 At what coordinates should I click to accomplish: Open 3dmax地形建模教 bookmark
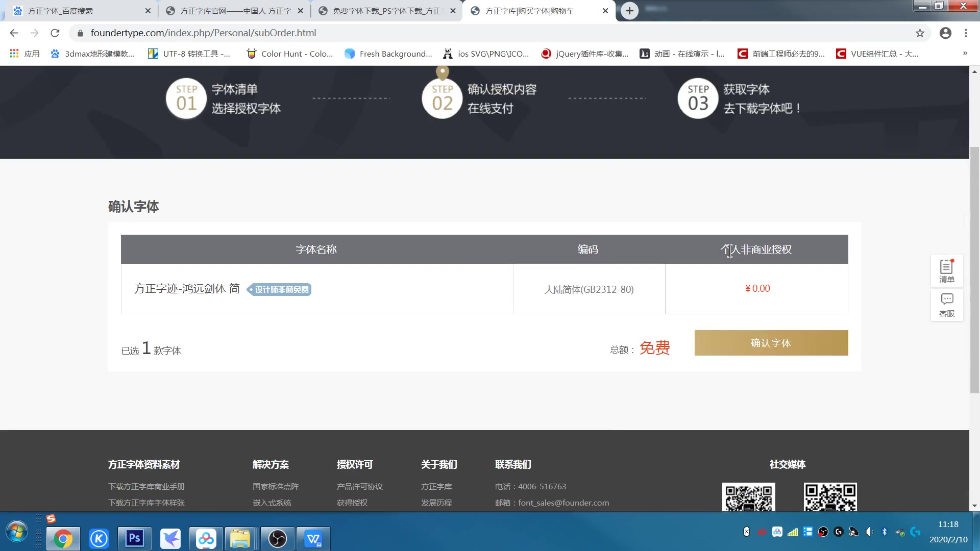tap(93, 54)
